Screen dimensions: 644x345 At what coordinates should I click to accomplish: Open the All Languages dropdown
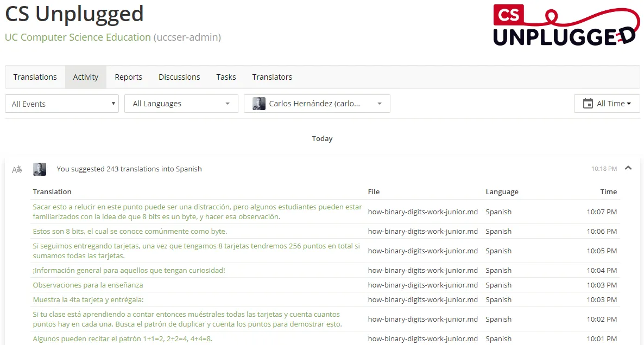[181, 104]
